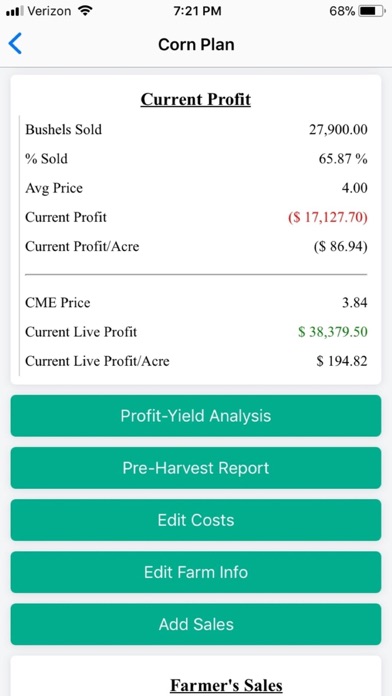Select the Bushels Sold value 27,900.00
This screenshot has height=696, width=392.
coord(338,130)
